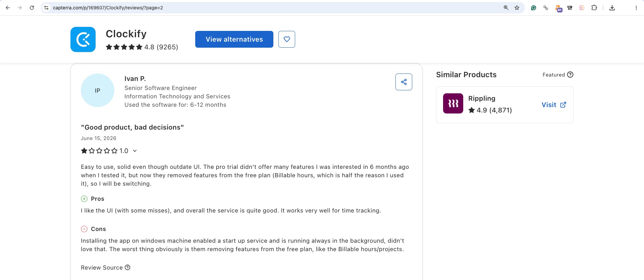Viewport: 644px width, 280px height.
Task: Click the IP reviewer avatar
Action: click(98, 90)
